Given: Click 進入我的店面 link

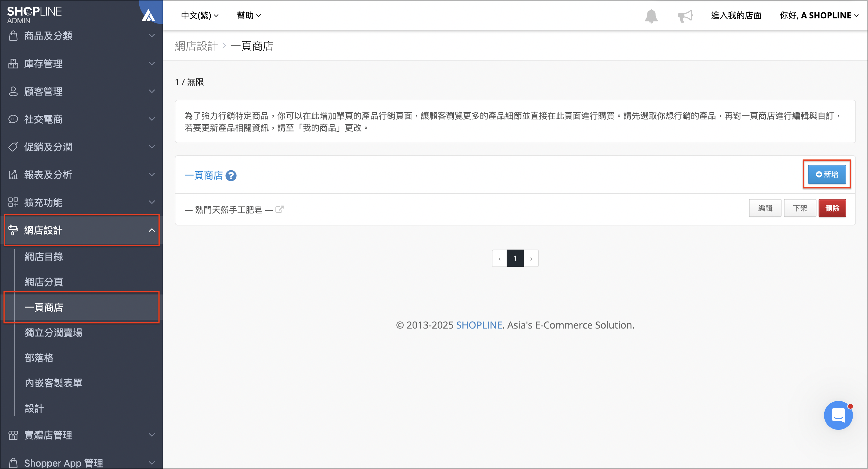Looking at the screenshot, I should [736, 15].
